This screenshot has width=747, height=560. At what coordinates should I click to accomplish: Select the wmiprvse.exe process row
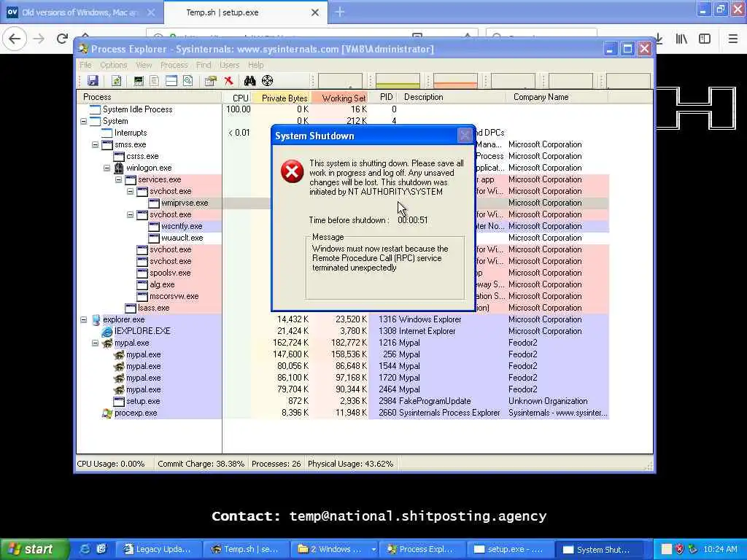click(x=343, y=203)
